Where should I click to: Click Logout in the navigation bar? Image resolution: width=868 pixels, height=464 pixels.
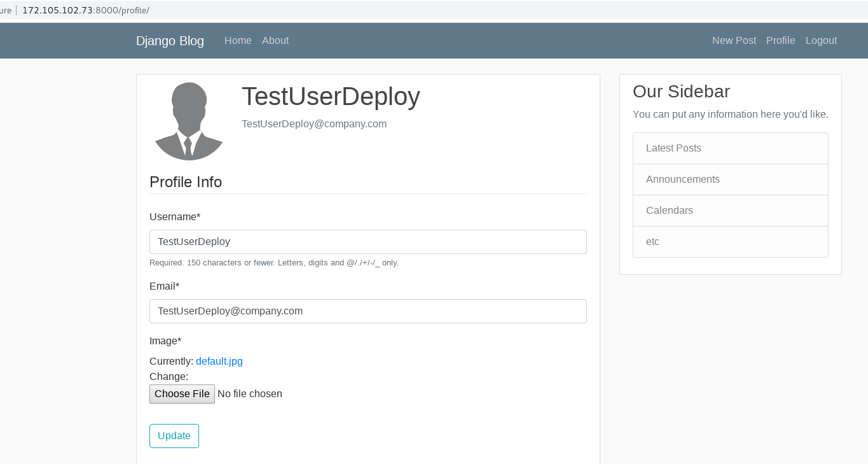821,40
